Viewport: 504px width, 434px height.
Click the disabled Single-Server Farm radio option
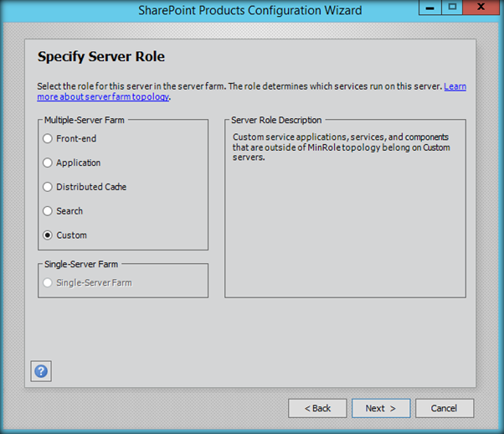tap(49, 283)
